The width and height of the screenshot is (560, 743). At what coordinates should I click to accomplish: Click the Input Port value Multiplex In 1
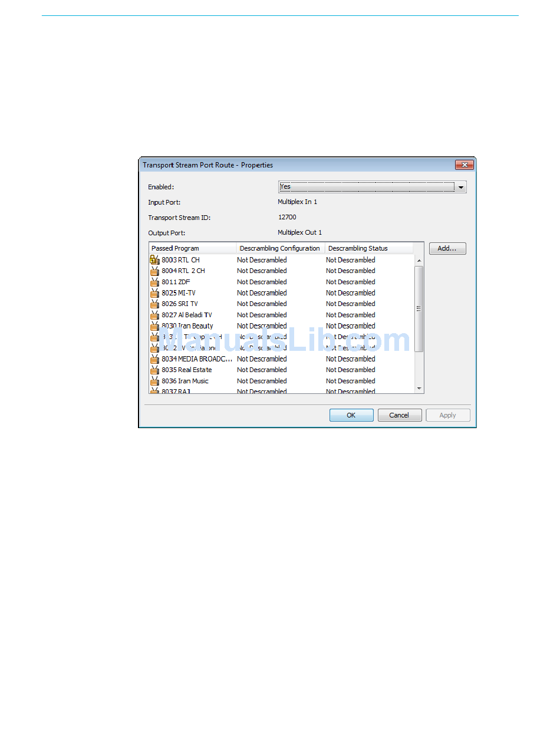[298, 202]
